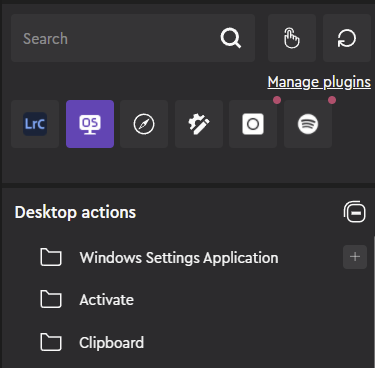Viewport: 375px width, 368px height.
Task: Click the plus button beside Windows Settings Application
Action: pos(355,257)
